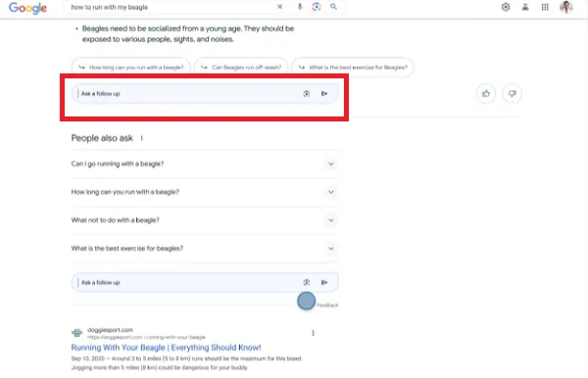The height and width of the screenshot is (378, 588).
Task: Select the "What is the best exercise for Beagles?" chip
Action: click(x=353, y=68)
